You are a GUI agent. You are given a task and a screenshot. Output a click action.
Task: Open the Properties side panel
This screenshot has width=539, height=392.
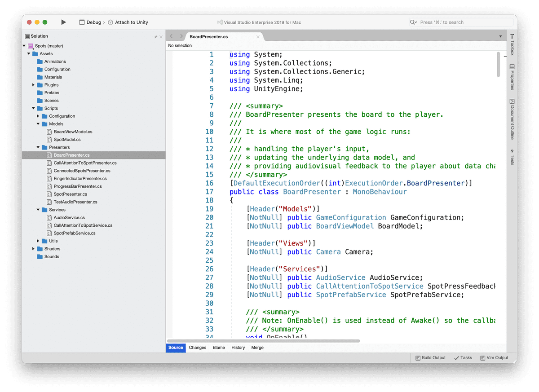pyautogui.click(x=512, y=77)
